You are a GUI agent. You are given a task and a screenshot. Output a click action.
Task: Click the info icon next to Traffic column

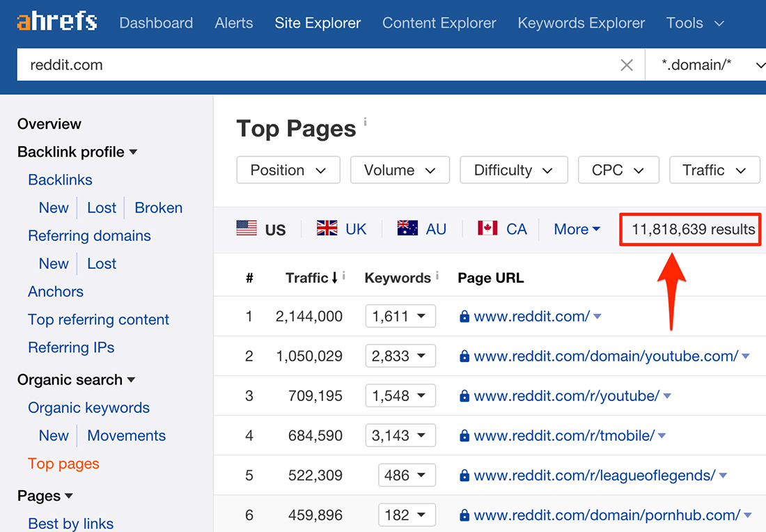[x=344, y=276]
